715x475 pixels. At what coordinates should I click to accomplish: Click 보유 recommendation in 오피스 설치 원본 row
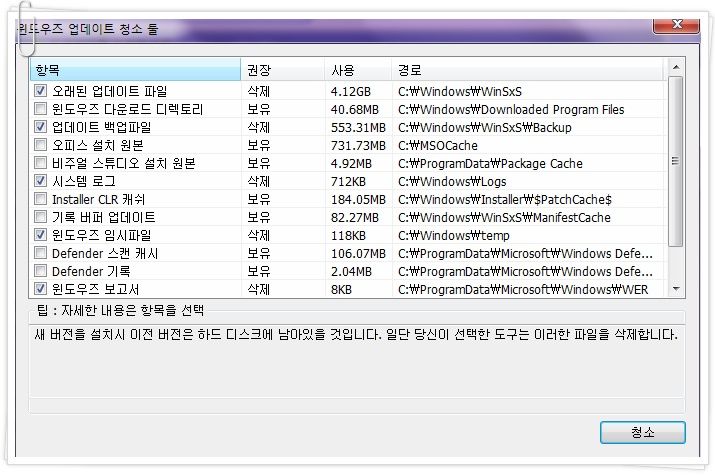(259, 145)
